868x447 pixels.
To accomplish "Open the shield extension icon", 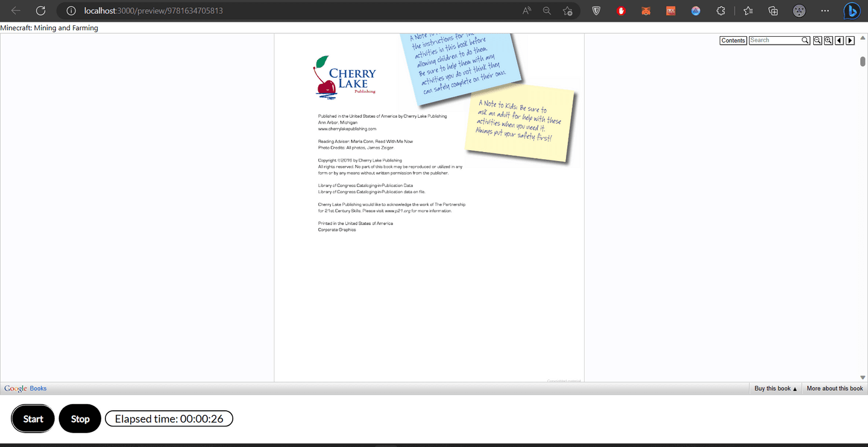I will (596, 11).
